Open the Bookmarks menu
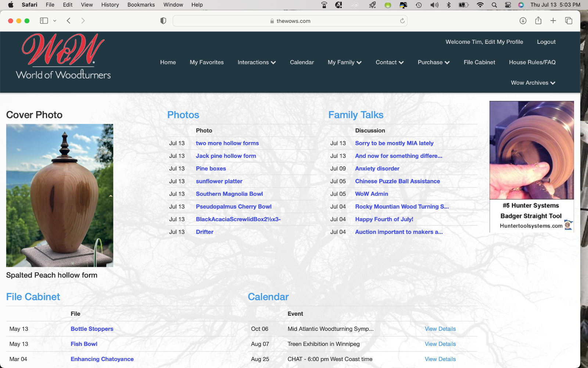The width and height of the screenshot is (588, 368). pos(141,5)
